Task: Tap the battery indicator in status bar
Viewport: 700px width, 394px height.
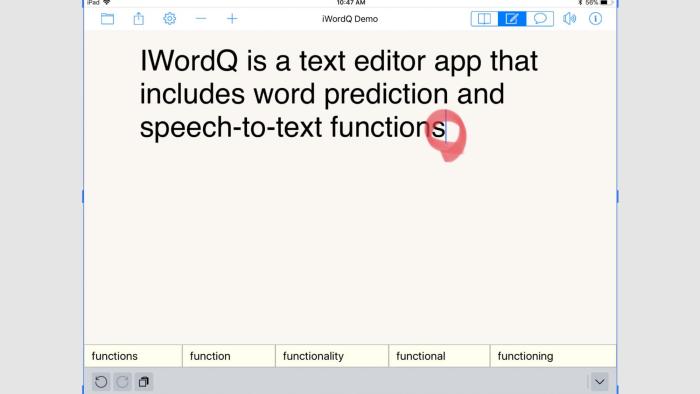Action: (x=604, y=3)
